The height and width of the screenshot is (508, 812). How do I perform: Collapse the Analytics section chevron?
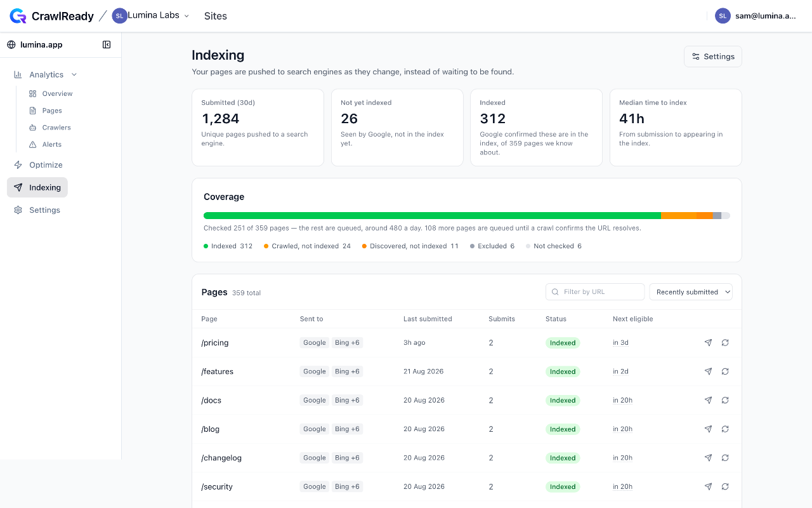click(x=74, y=74)
